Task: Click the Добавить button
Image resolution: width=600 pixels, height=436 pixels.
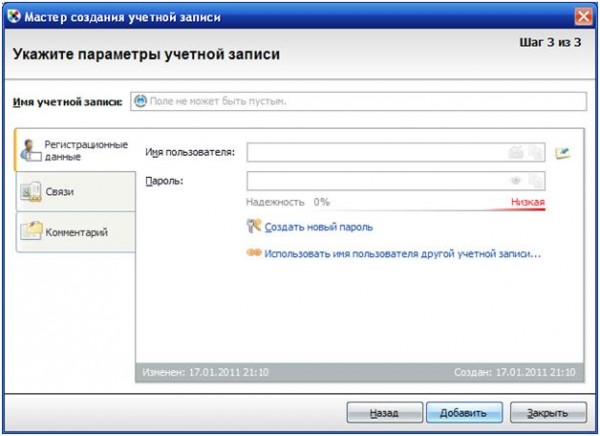Action: 464,413
